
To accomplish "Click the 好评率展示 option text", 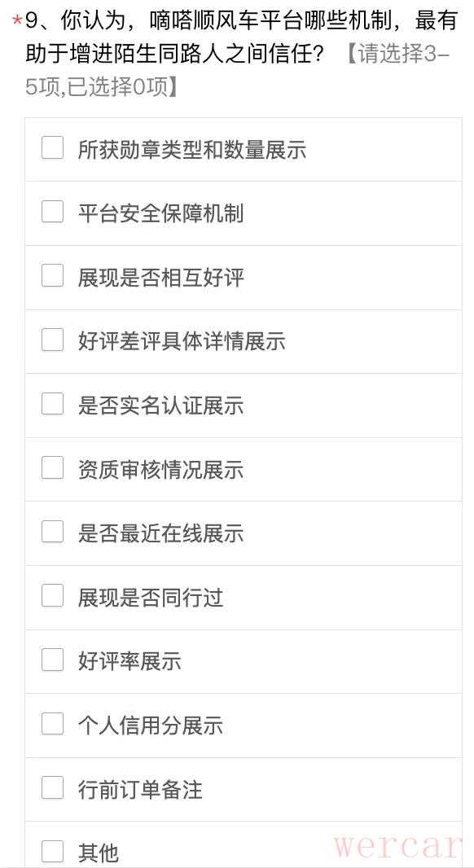I will (129, 661).
